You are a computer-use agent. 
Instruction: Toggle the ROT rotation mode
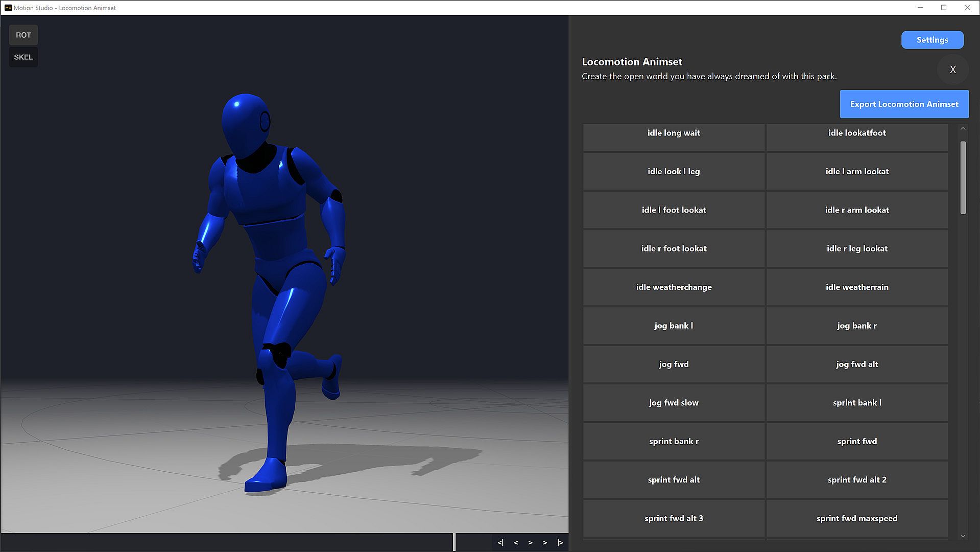tap(23, 35)
